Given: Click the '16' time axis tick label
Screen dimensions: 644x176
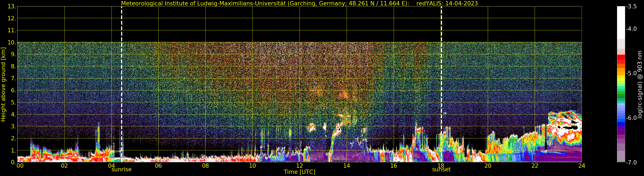Looking at the screenshot, I should coord(393,166).
